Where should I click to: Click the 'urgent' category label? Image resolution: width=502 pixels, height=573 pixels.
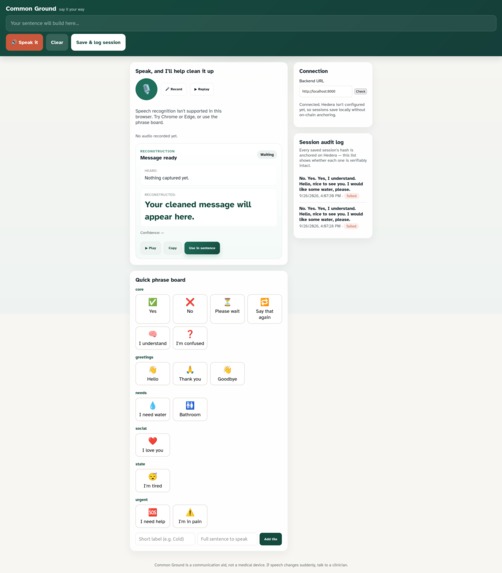142,500
